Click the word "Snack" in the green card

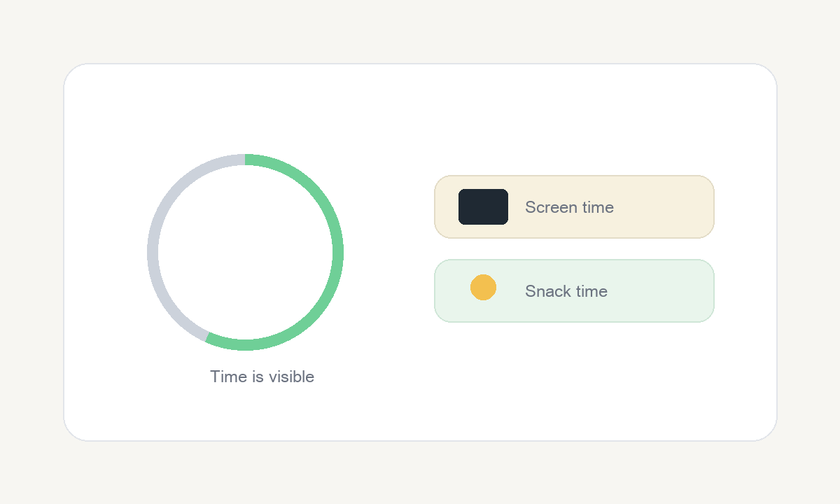545,291
